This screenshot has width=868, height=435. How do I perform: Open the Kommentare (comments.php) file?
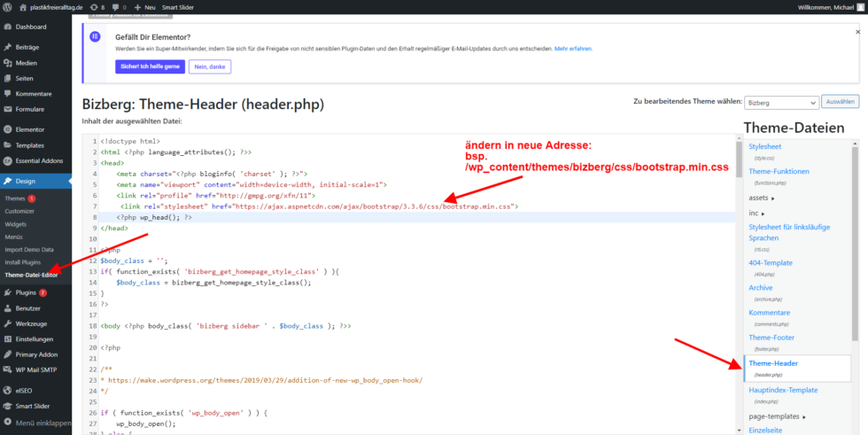pyautogui.click(x=770, y=313)
